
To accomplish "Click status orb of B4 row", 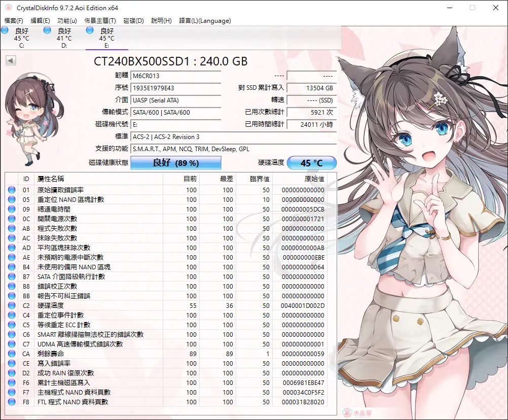I will tap(12, 267).
